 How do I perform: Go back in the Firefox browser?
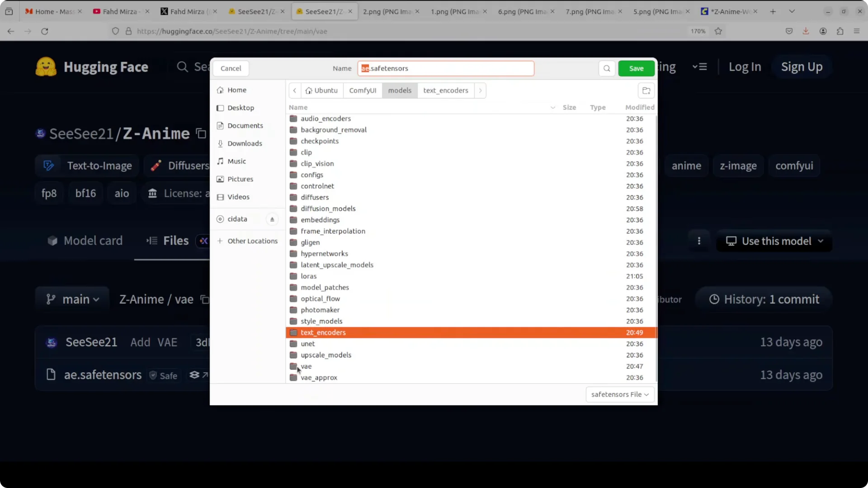tap(11, 31)
